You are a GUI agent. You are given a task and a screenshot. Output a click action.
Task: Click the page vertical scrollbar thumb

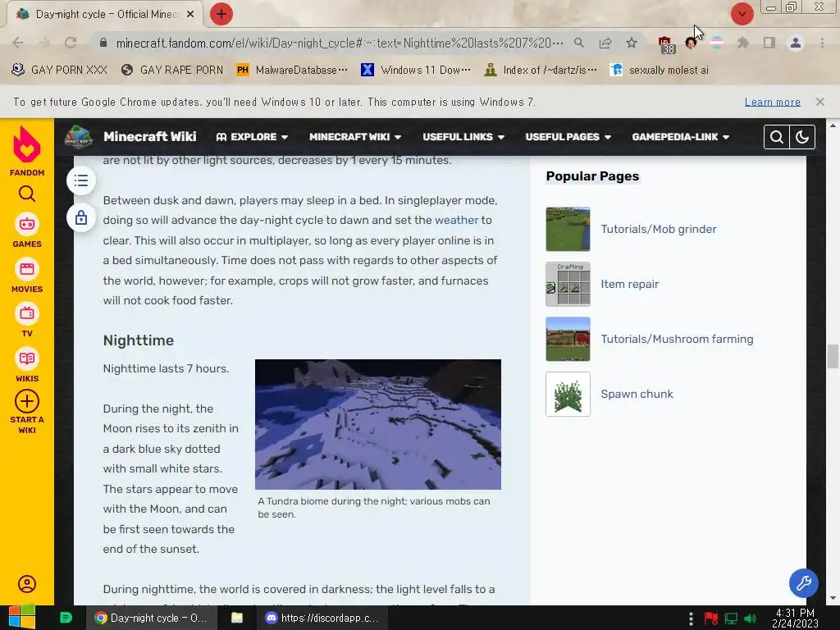(833, 356)
